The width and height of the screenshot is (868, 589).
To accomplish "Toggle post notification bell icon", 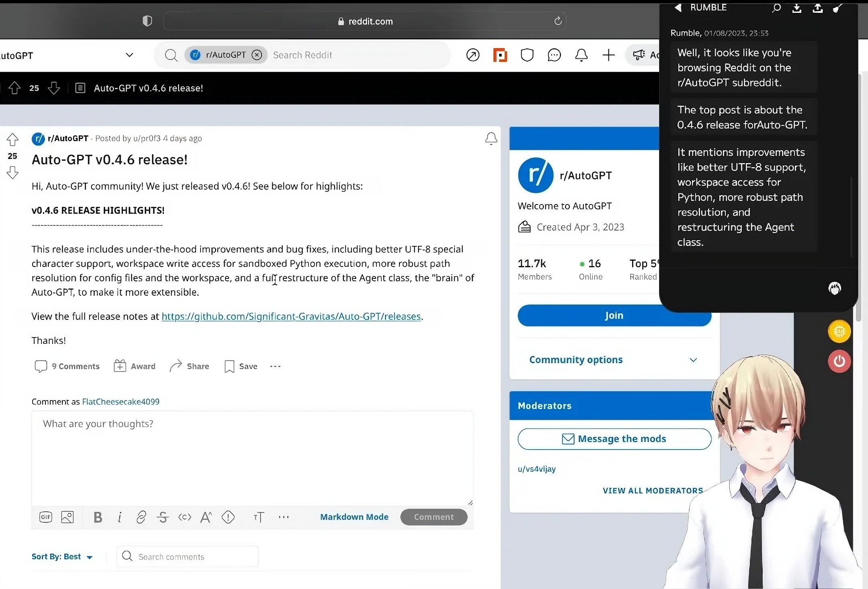I will coord(491,139).
